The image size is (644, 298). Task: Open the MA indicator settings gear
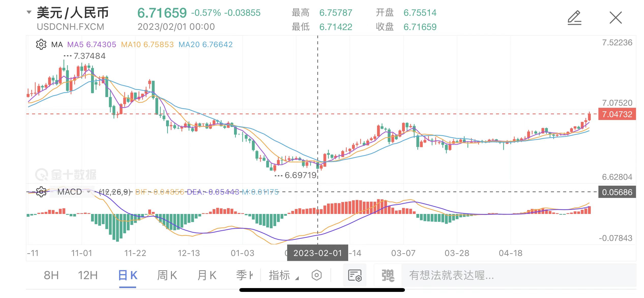(x=41, y=45)
